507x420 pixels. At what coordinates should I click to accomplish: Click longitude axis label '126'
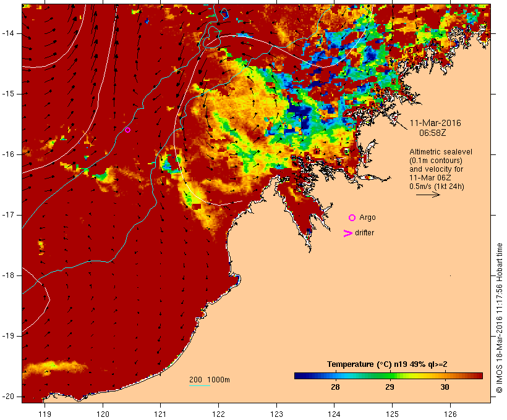[450, 414]
